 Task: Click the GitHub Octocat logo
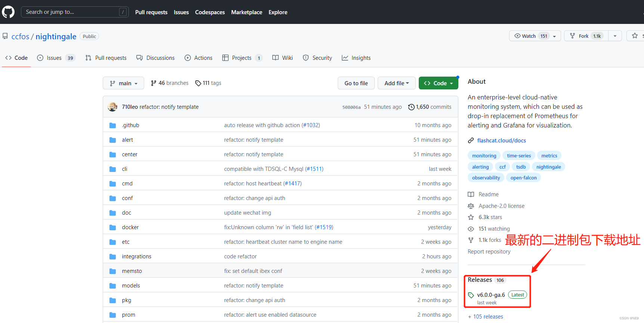point(8,12)
